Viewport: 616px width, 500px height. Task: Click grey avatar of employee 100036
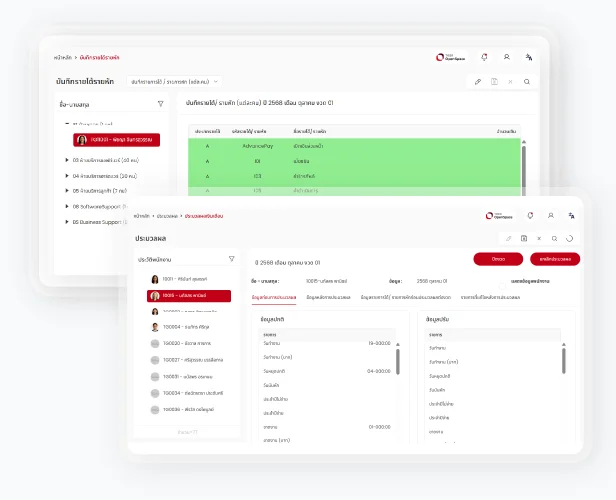pyautogui.click(x=155, y=410)
